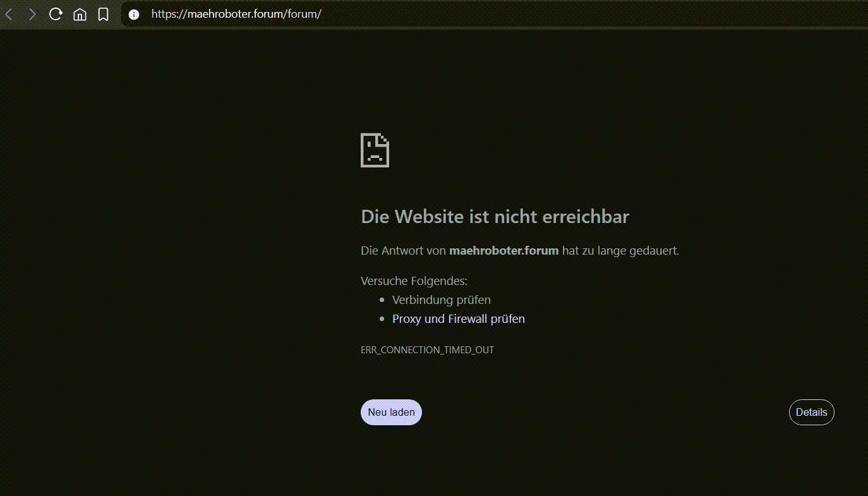The image size is (868, 496).
Task: Click the "Verbindung prüfen" suggestion
Action: pyautogui.click(x=441, y=299)
